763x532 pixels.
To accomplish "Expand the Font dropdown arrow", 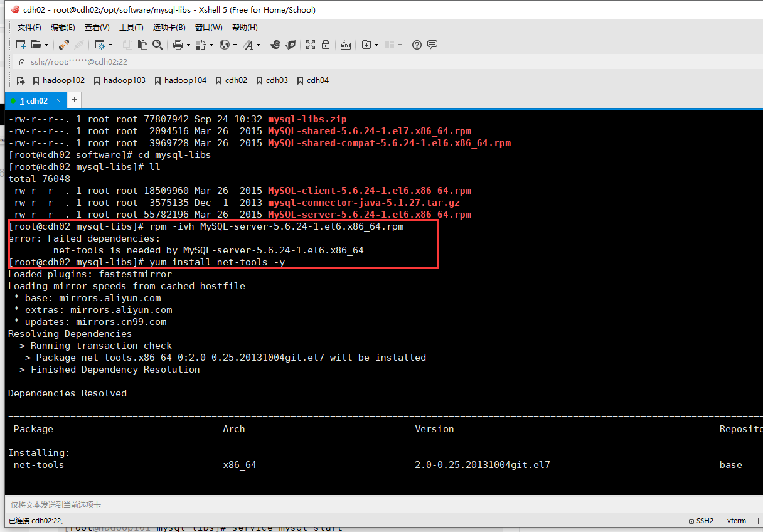I will (258, 45).
